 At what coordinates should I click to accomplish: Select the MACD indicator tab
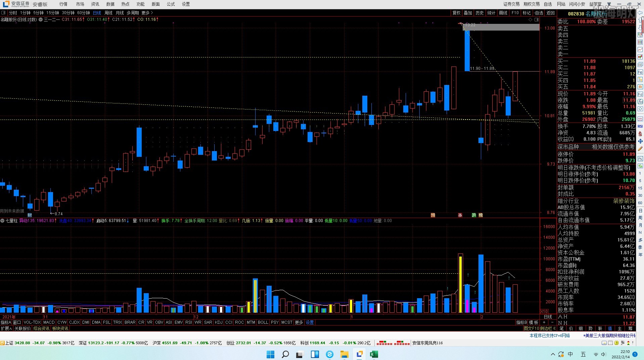click(x=49, y=322)
